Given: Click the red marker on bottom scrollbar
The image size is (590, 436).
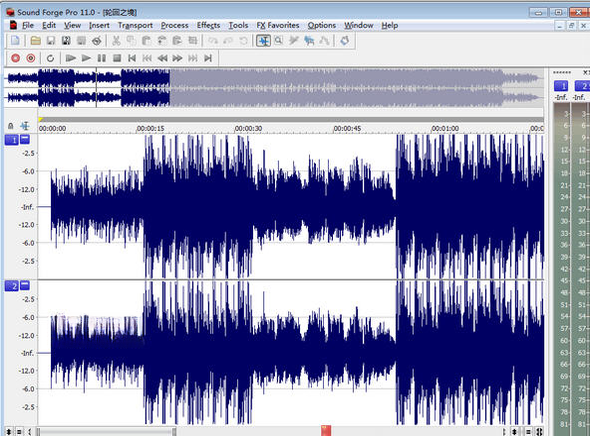Looking at the screenshot, I should (x=326, y=431).
